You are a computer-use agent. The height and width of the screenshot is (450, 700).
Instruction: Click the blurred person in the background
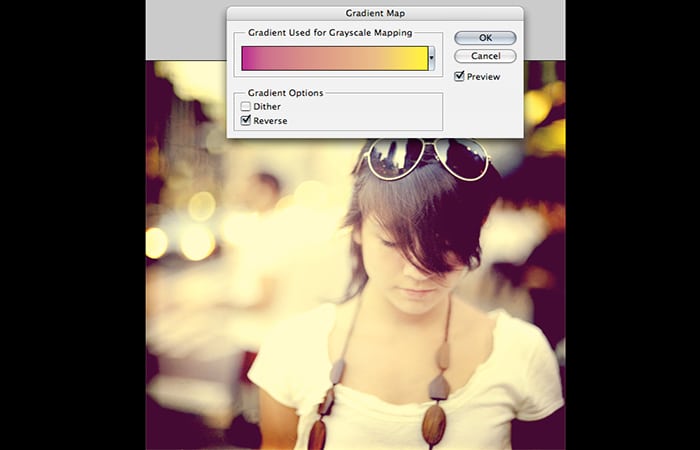pyautogui.click(x=265, y=190)
